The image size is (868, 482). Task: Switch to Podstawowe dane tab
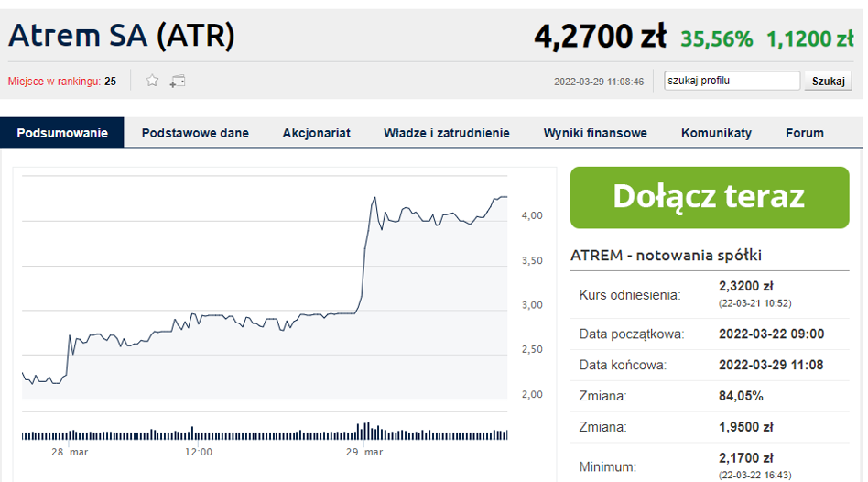click(x=195, y=133)
